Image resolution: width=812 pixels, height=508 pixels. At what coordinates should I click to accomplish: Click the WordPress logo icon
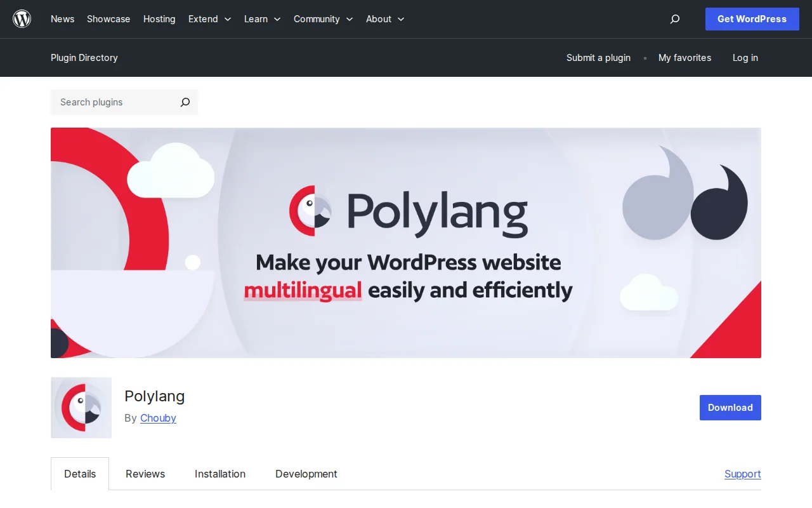pyautogui.click(x=22, y=18)
